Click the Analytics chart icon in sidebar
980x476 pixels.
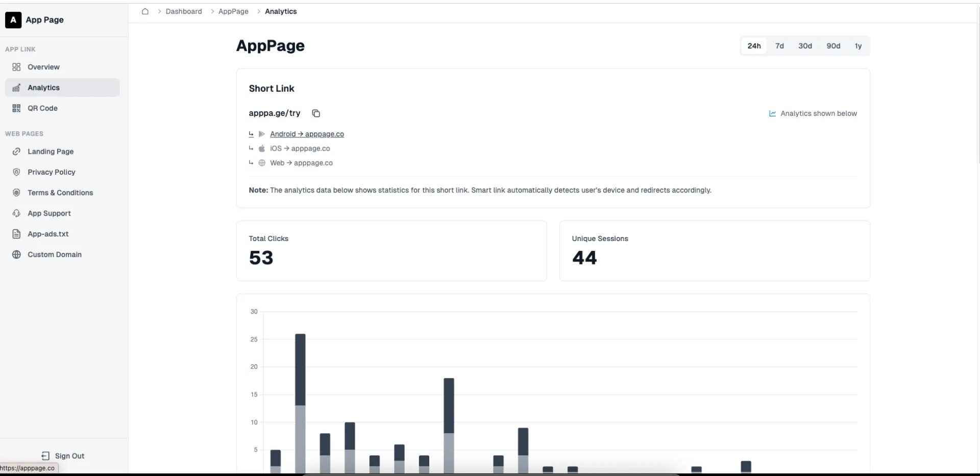click(16, 88)
